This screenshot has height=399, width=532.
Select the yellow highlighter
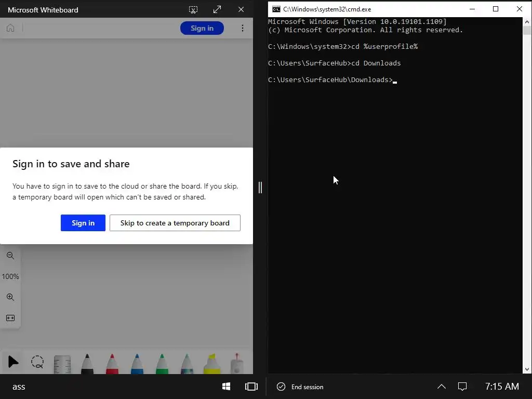pyautogui.click(x=212, y=364)
